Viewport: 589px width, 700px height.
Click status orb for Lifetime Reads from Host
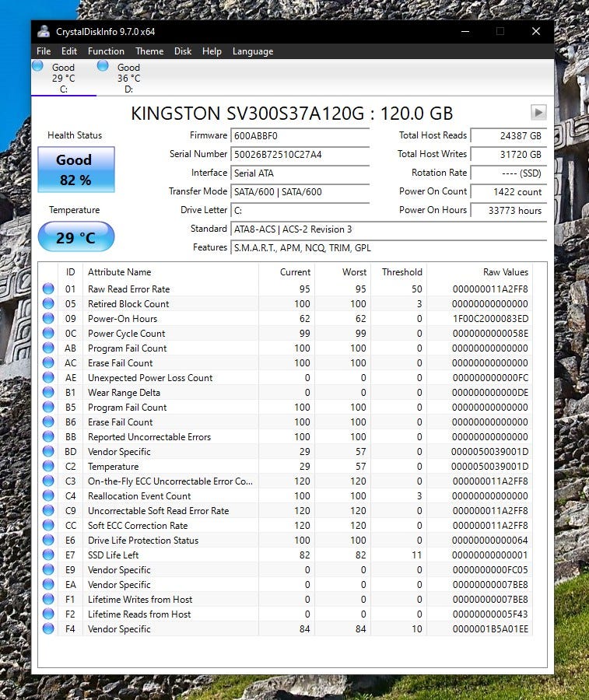(48, 614)
